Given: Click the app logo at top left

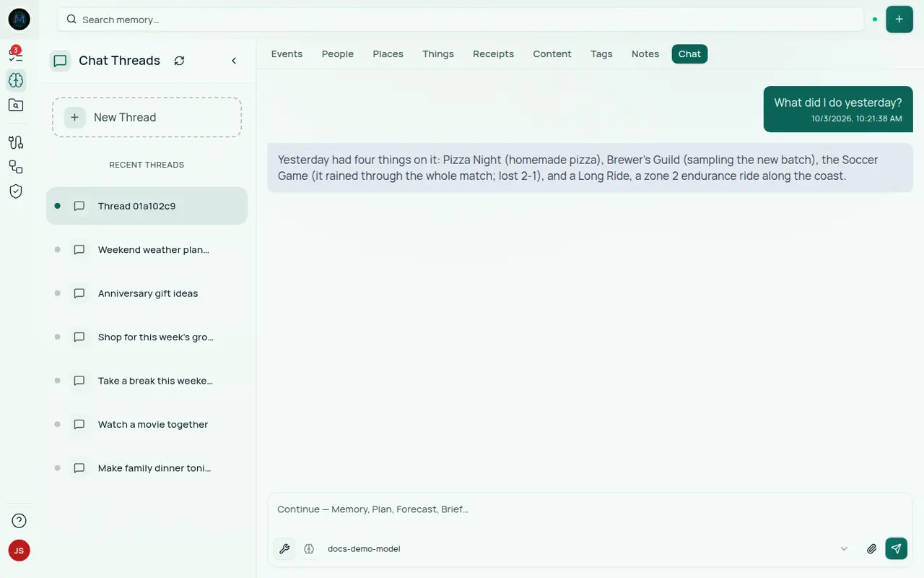Looking at the screenshot, I should point(19,20).
